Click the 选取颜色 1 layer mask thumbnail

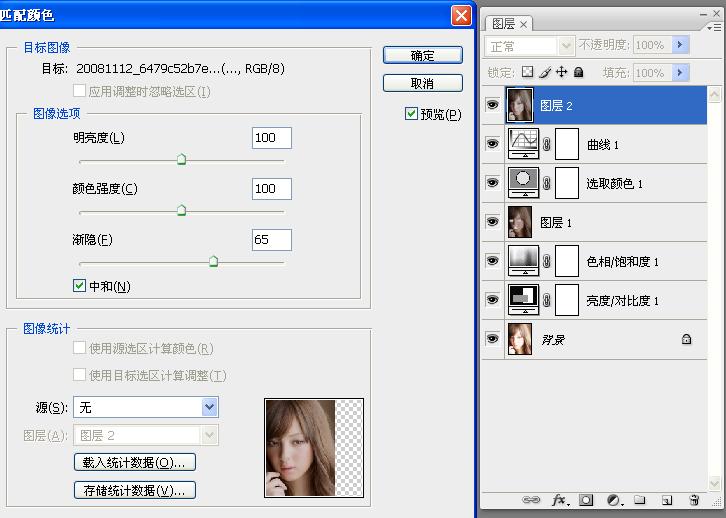click(567, 183)
